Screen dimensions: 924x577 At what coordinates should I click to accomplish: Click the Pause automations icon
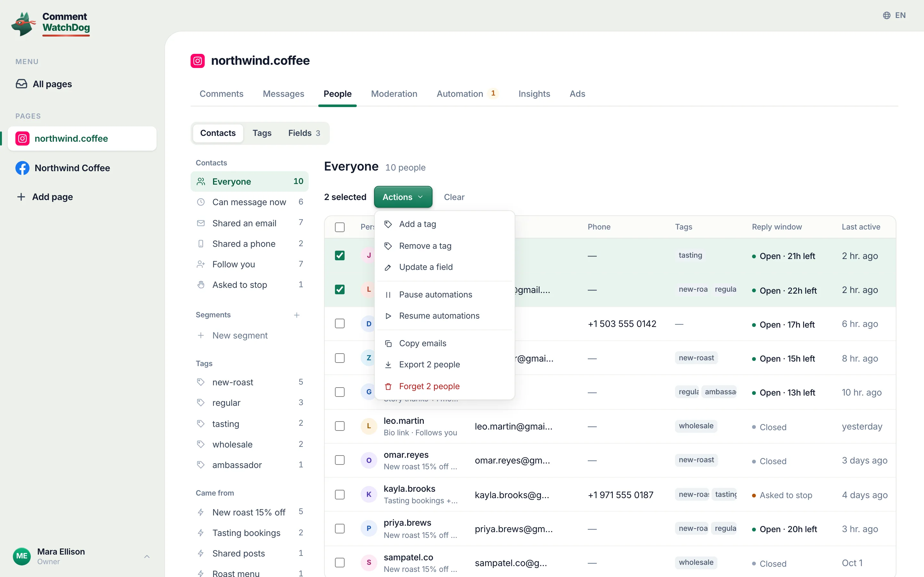[388, 295]
